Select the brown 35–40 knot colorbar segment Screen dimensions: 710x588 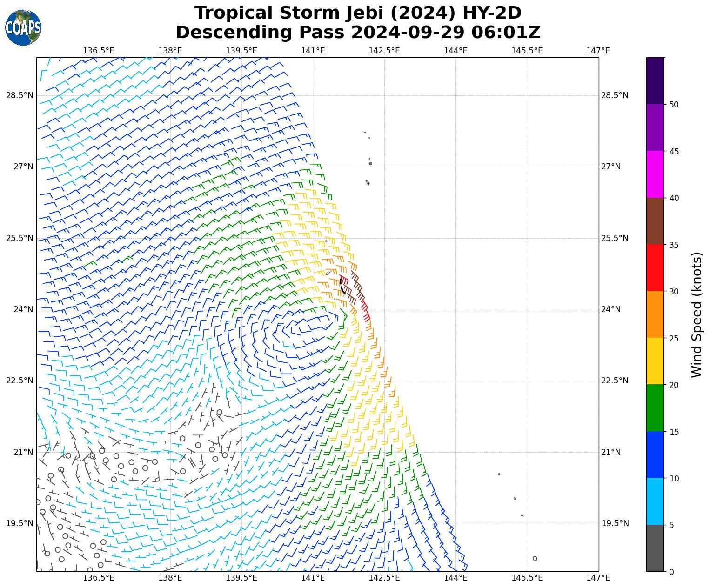coord(655,221)
